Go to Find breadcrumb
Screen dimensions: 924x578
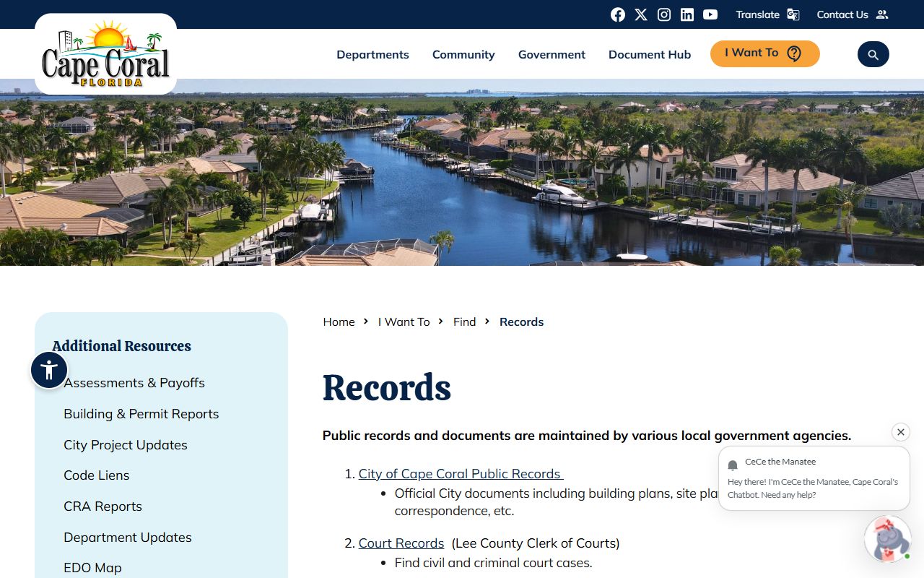click(x=464, y=322)
